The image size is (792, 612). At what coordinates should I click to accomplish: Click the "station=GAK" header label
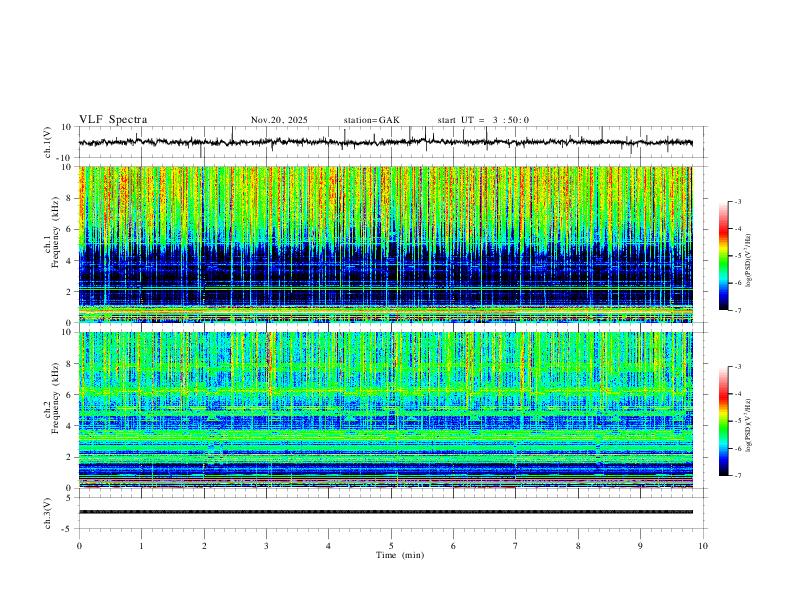pyautogui.click(x=371, y=120)
